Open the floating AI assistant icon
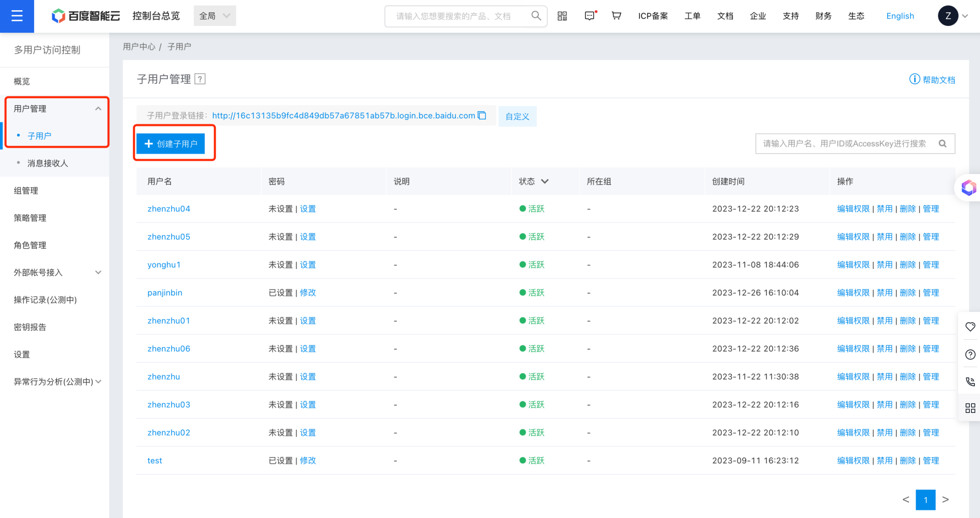This screenshot has width=980, height=518. [968, 188]
